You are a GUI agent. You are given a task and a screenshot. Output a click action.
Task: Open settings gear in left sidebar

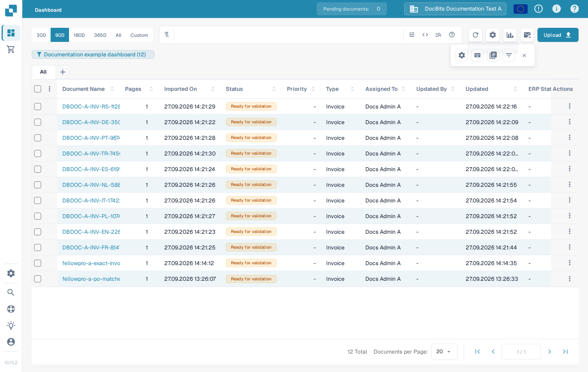[x=11, y=273]
